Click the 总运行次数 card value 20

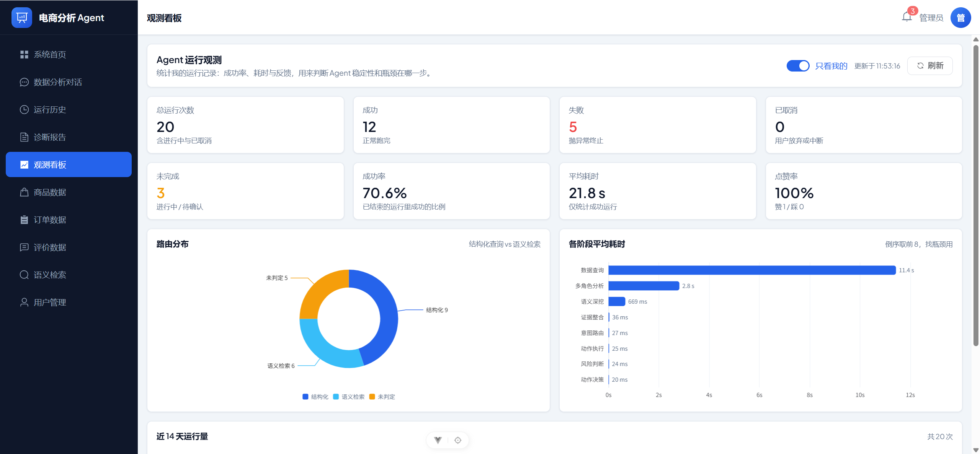coord(165,127)
